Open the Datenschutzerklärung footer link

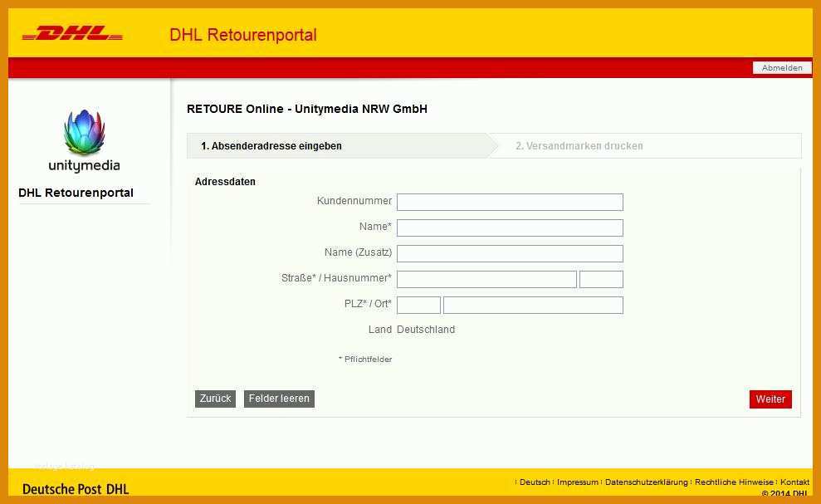646,482
